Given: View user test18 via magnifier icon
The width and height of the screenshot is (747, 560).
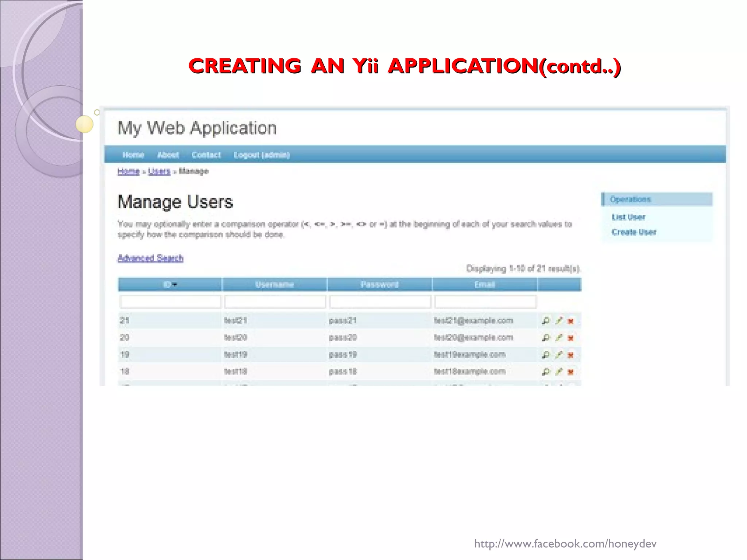Looking at the screenshot, I should (x=546, y=372).
